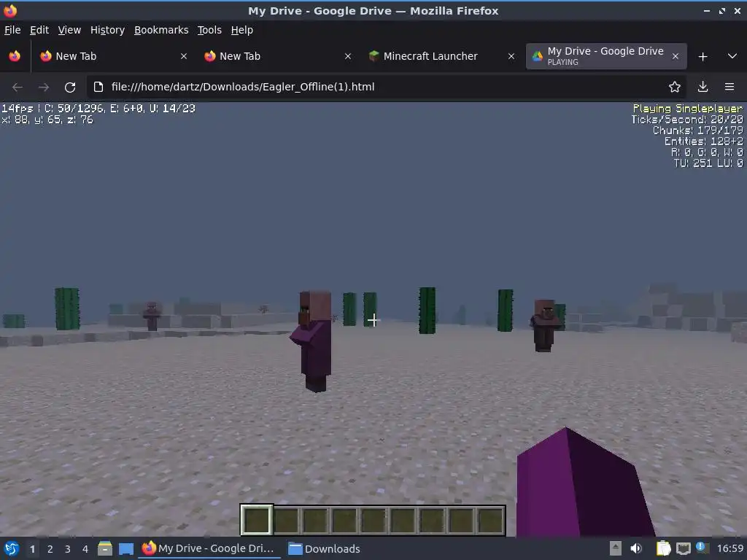Open the Help menu
747x560 pixels.
tap(242, 30)
